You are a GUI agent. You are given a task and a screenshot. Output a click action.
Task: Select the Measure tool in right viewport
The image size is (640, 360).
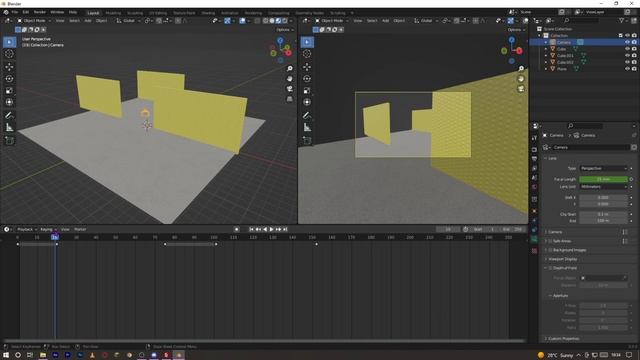pyautogui.click(x=307, y=128)
